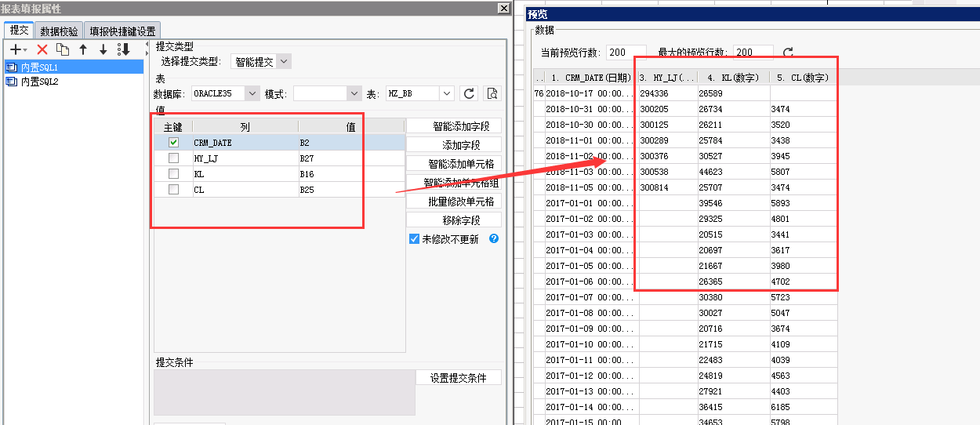The image size is (980, 425).
Task: Select preview cell 6185
Action: 803,407
